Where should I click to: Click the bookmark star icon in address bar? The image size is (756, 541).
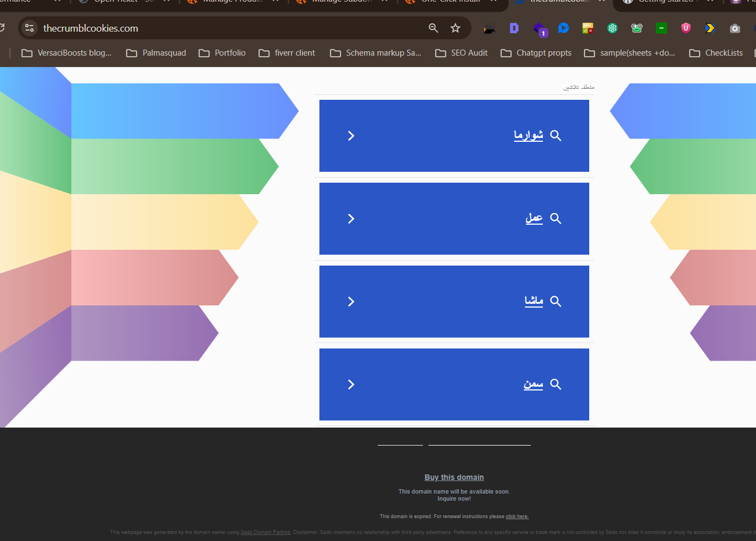(x=455, y=28)
